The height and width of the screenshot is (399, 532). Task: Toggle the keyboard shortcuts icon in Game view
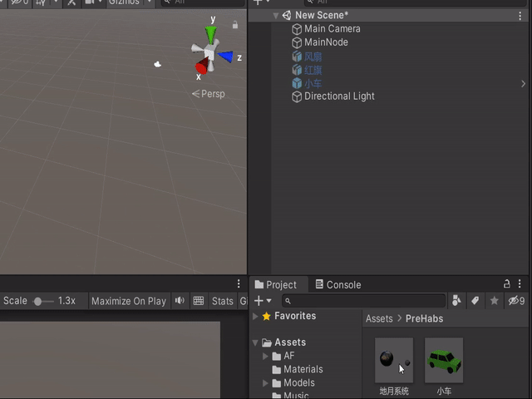point(199,301)
